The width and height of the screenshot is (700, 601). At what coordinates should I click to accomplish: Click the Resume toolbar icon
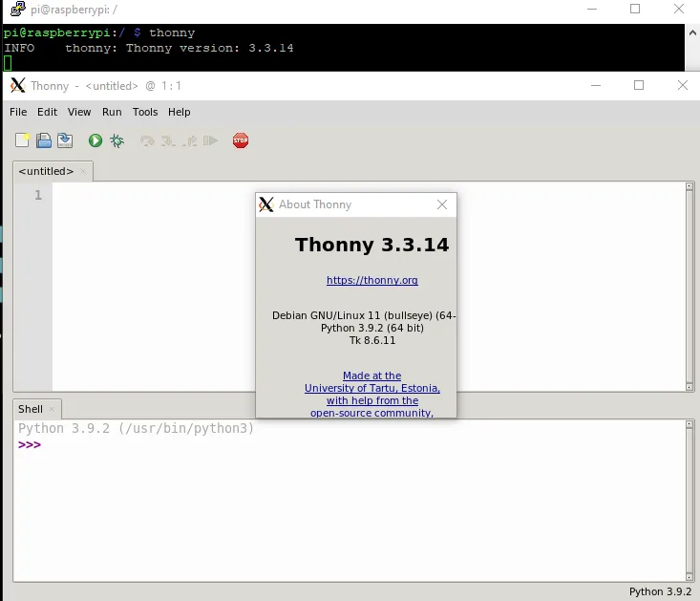click(x=210, y=140)
